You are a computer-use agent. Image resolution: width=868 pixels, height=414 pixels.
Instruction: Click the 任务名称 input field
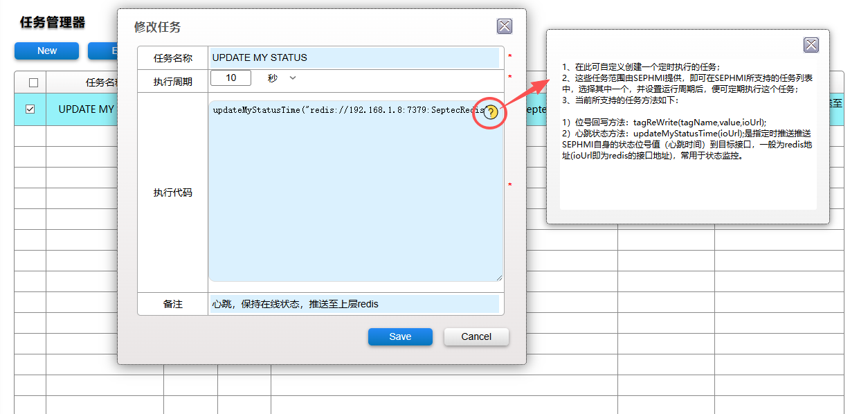(354, 57)
